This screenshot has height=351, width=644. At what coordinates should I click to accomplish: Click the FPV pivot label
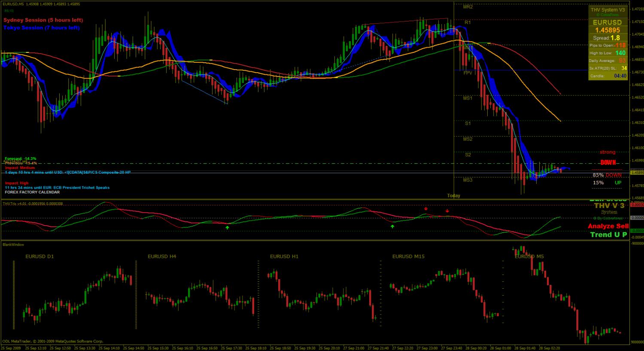pyautogui.click(x=468, y=73)
